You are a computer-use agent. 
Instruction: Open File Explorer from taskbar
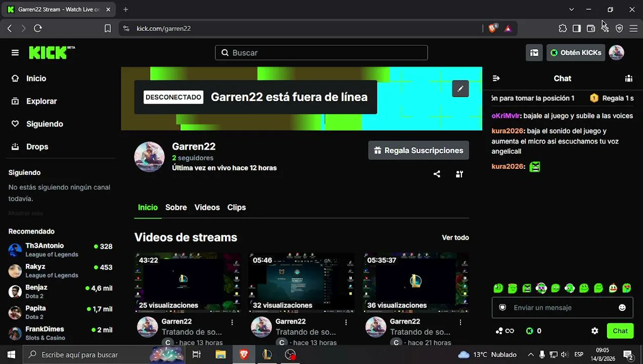click(220, 354)
